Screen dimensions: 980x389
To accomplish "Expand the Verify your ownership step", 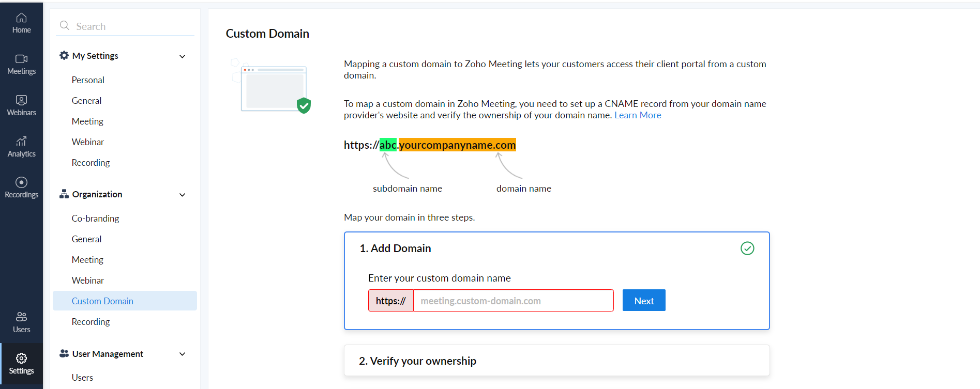I will (556, 361).
